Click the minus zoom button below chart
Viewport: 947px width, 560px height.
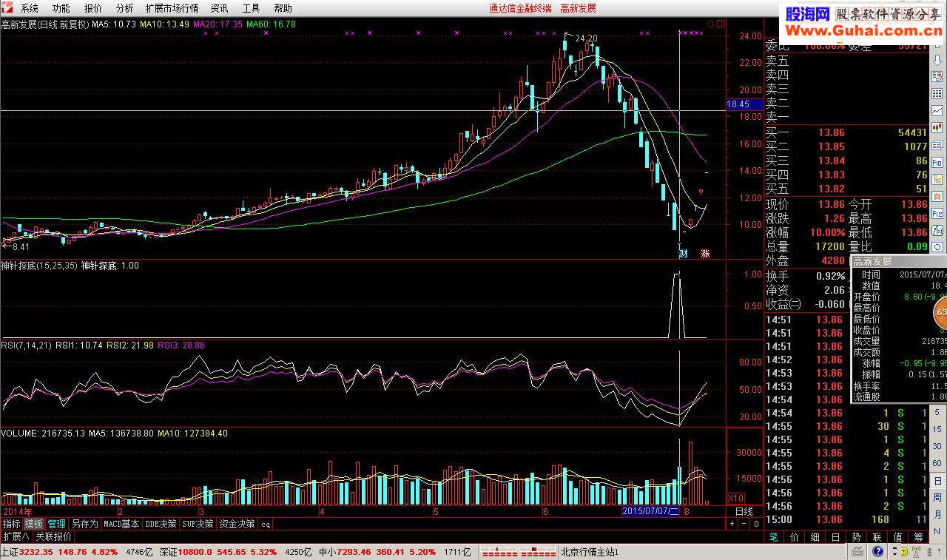click(744, 524)
